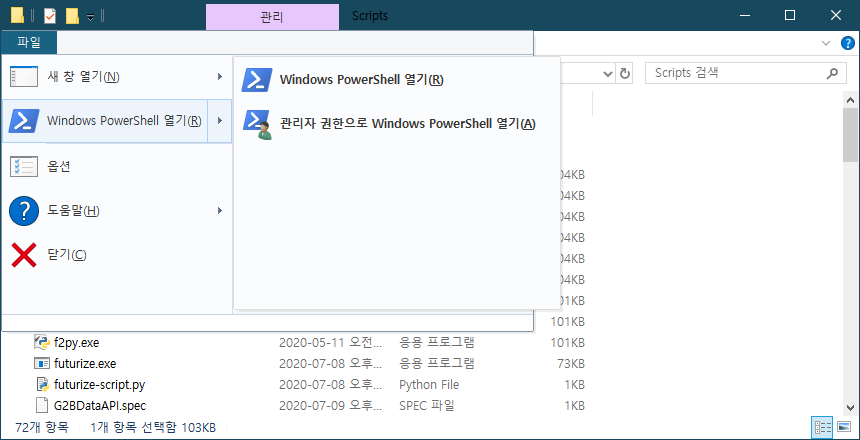This screenshot has height=440, width=860.
Task: Click the futurize.exe file icon
Action: [42, 363]
